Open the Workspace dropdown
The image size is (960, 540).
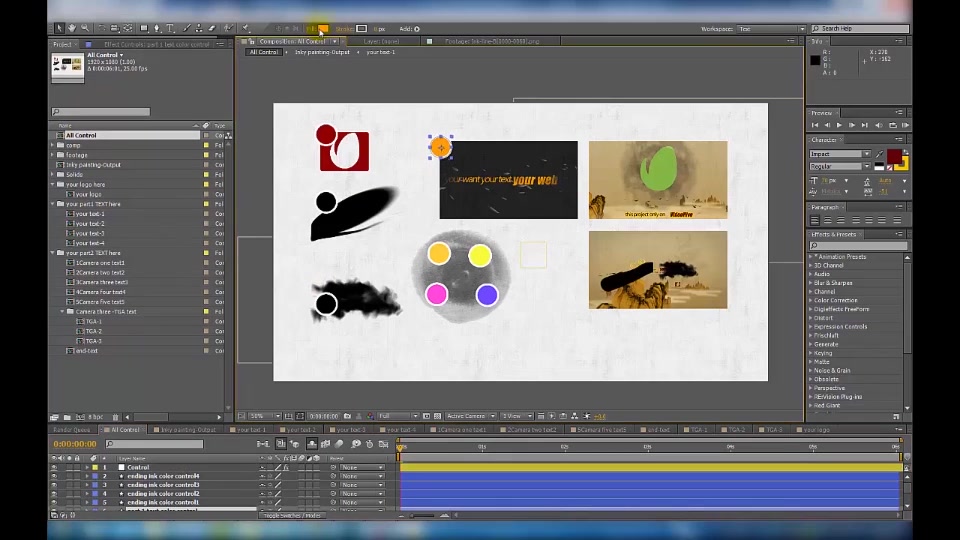coord(771,29)
